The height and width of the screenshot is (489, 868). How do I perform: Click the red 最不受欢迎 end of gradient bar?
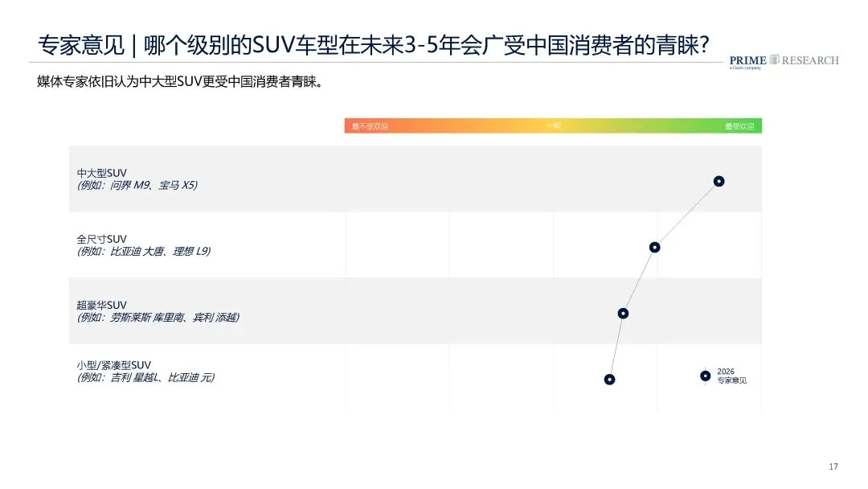click(370, 126)
